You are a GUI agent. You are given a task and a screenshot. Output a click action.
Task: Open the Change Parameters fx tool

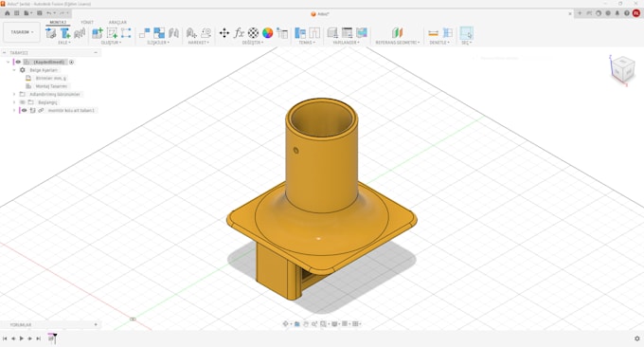(x=239, y=33)
